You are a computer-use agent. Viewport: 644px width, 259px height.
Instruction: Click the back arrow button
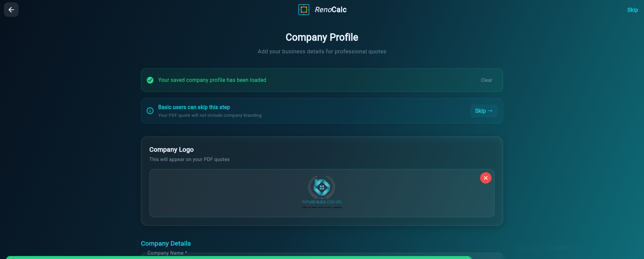click(x=11, y=10)
